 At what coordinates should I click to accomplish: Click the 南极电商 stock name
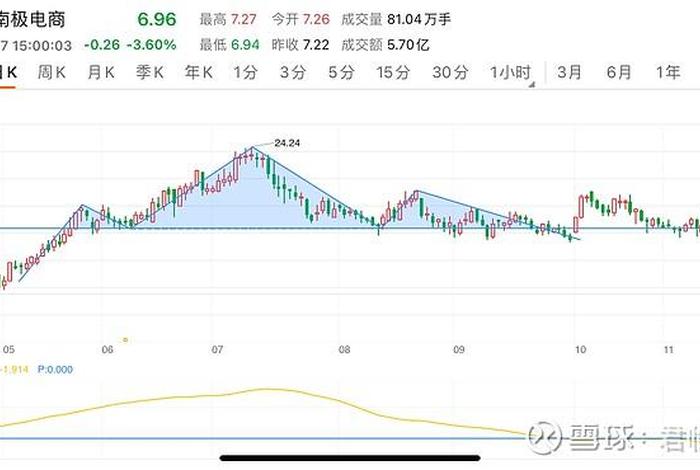[x=32, y=19]
